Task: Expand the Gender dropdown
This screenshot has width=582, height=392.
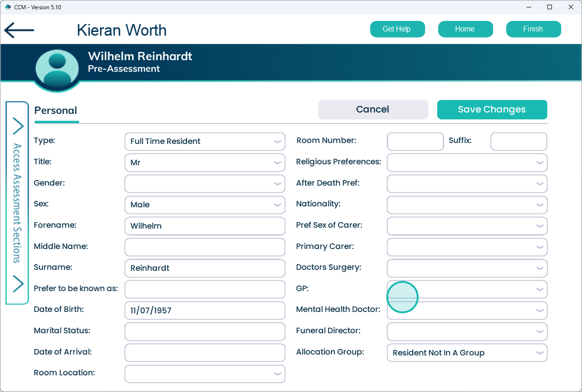Action: point(204,183)
